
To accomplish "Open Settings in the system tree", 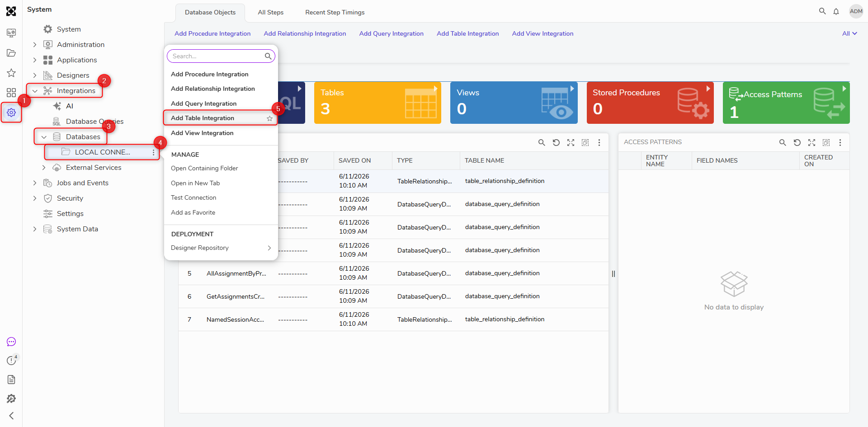I will click(70, 214).
